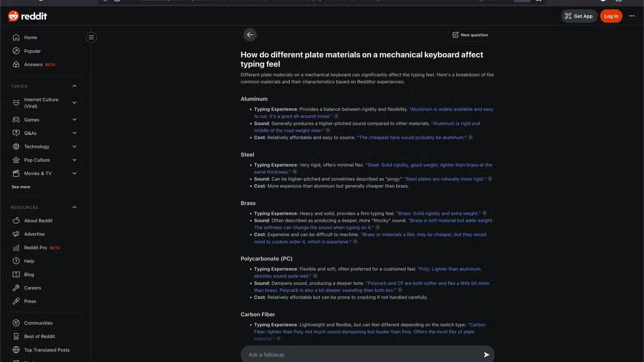Select the Home icon in the sidebar
The image size is (644, 362).
tap(16, 37)
